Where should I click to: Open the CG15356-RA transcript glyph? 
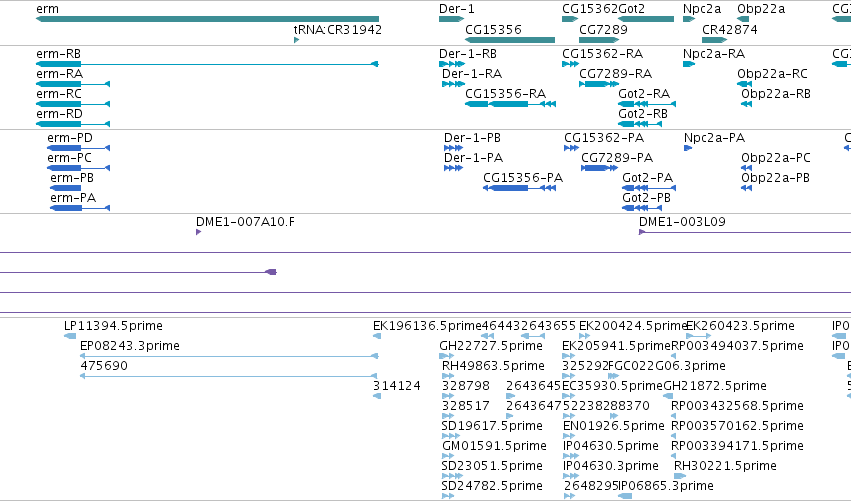510,104
